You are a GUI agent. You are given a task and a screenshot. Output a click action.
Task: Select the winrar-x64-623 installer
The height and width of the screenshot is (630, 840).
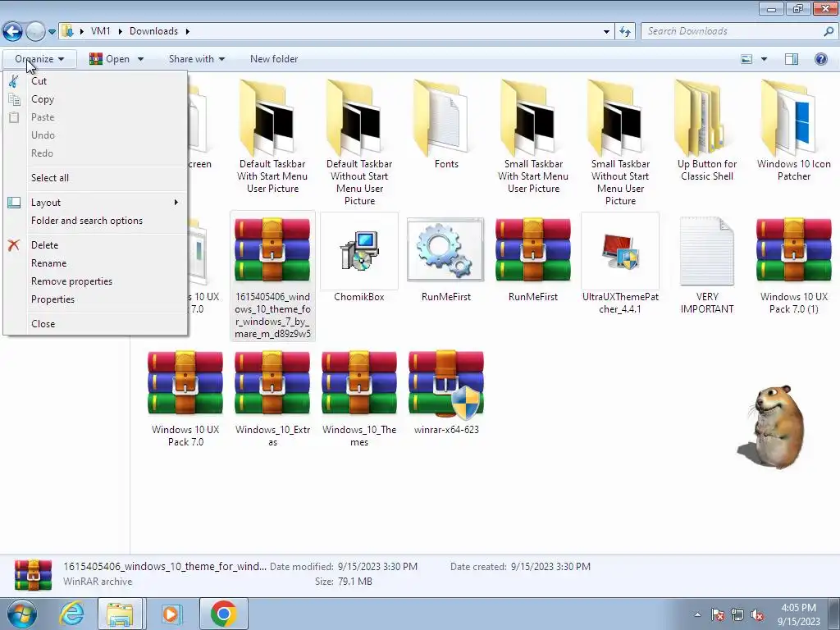tap(446, 392)
